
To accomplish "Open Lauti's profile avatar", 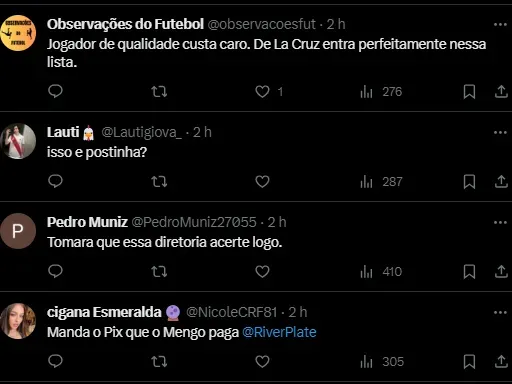I will coord(18,141).
